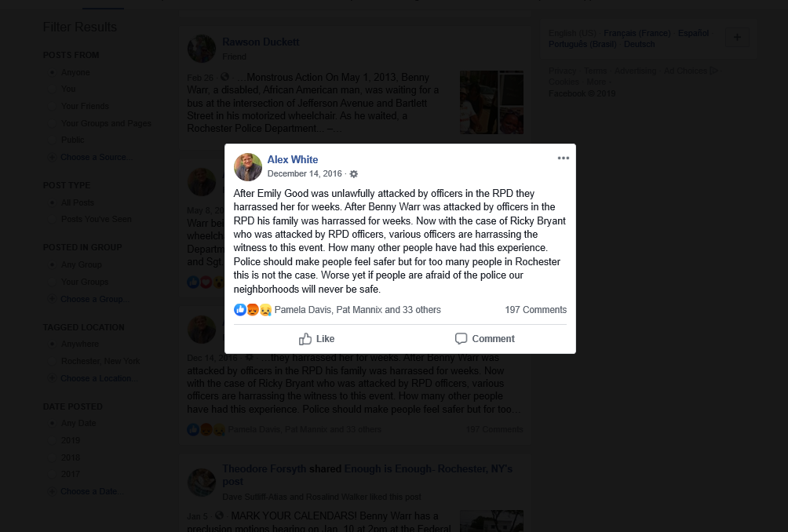
Task: View the 197 Comments link
Action: 536,309
